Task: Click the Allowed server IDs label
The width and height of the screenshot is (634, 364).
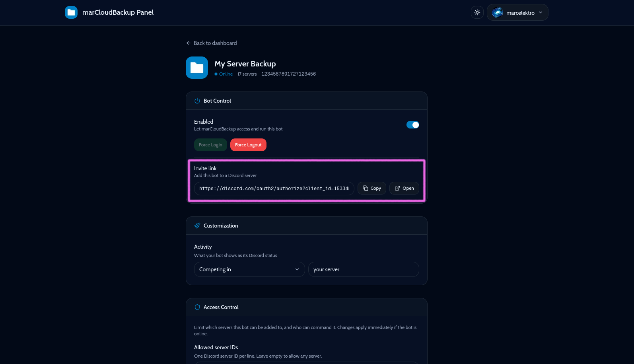Action: coord(216,347)
